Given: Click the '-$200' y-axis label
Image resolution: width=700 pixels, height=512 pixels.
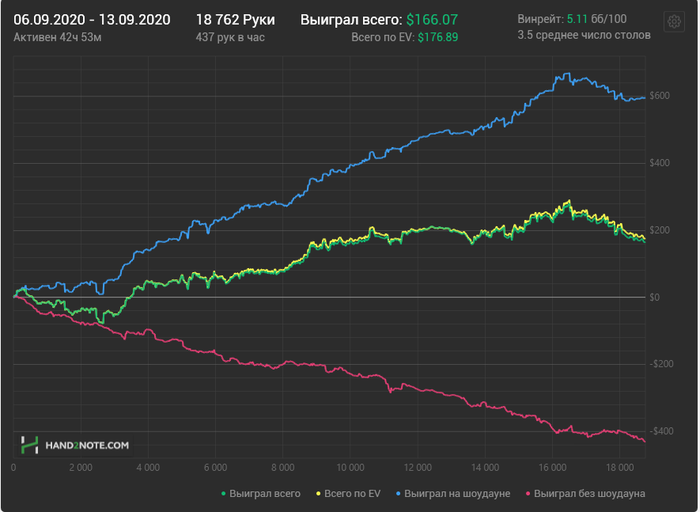Looking at the screenshot, I should pyautogui.click(x=661, y=364).
